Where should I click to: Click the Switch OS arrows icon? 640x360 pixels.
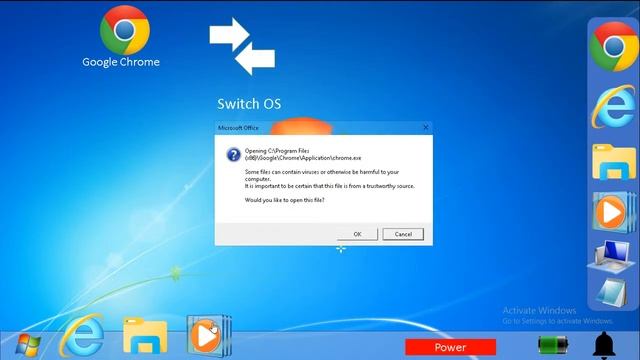(x=242, y=46)
